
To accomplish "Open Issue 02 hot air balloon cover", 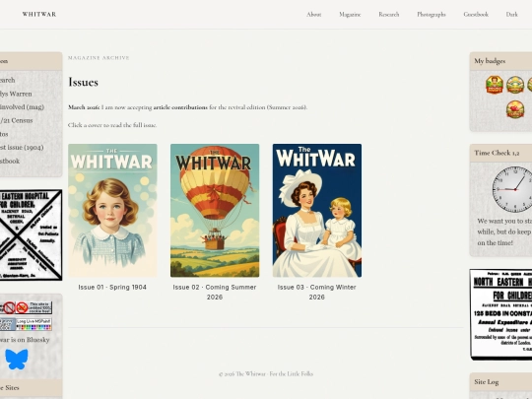I will 215,211.
